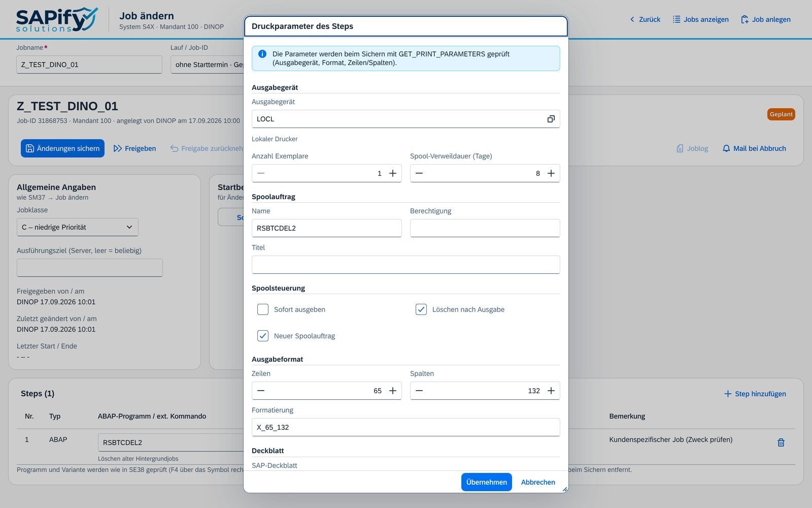Decrease Anzahl Exemplare with minus
Screen dimensions: 812x508
pyautogui.click(x=261, y=173)
